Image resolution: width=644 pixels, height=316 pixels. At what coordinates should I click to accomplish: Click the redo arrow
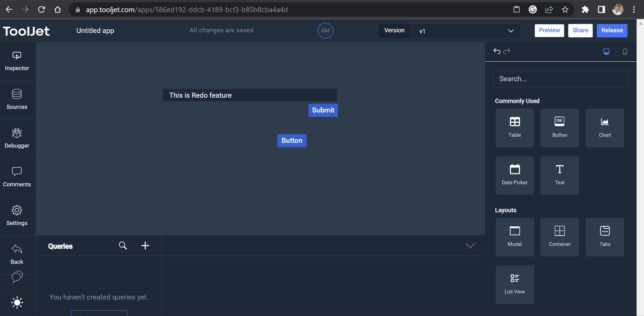pos(507,51)
